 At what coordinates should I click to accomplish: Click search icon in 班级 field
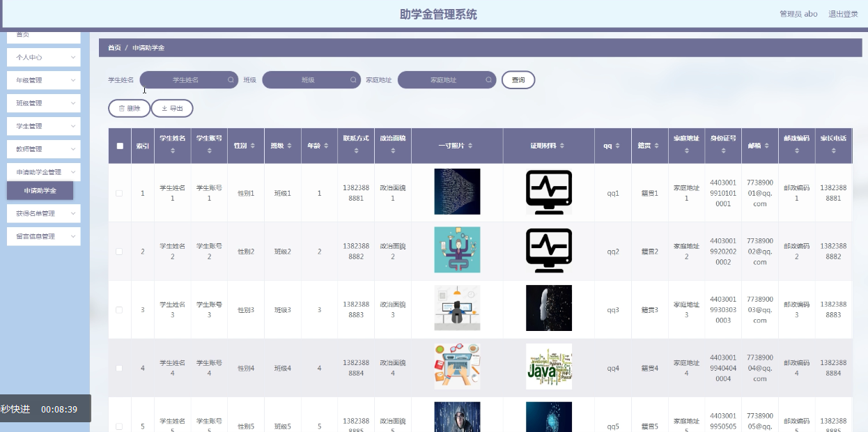(x=353, y=80)
